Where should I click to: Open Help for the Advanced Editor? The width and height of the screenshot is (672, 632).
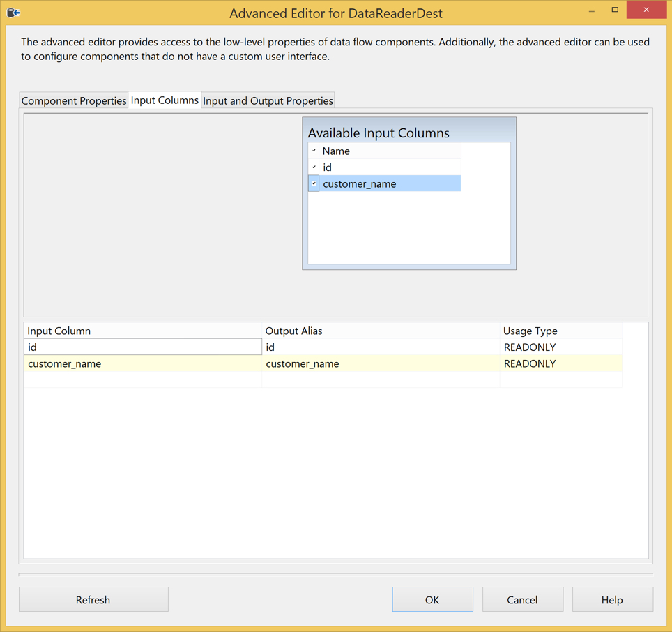[612, 599]
